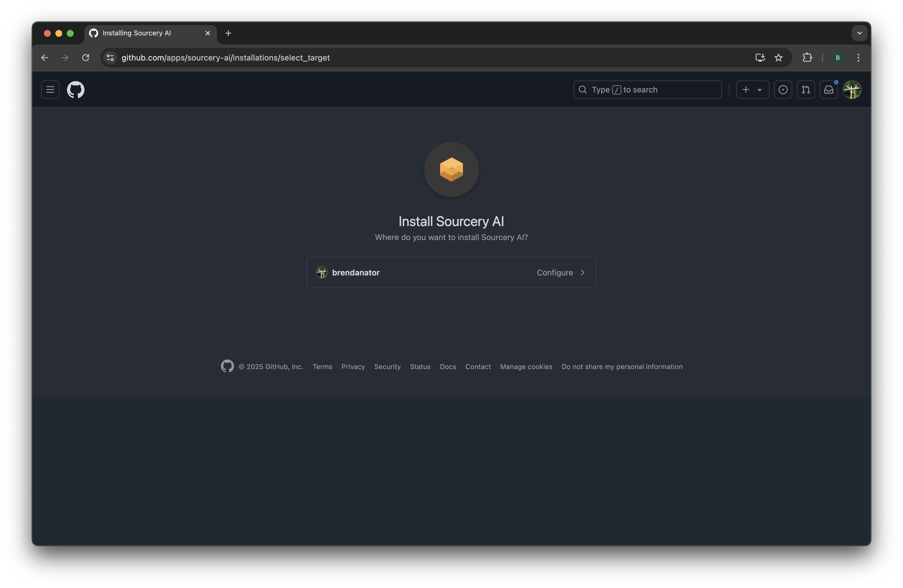Click the GitHub Octocat logo in header

coord(76,90)
